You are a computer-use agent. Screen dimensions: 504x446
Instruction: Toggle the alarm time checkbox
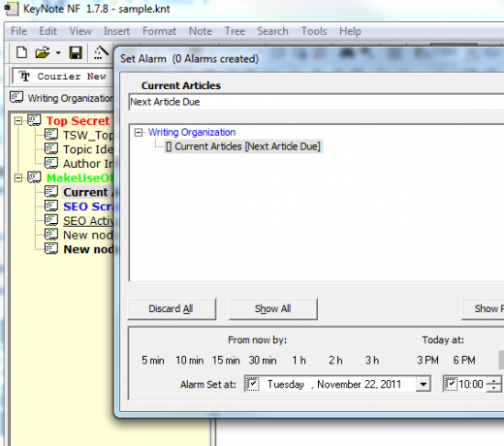tap(451, 384)
